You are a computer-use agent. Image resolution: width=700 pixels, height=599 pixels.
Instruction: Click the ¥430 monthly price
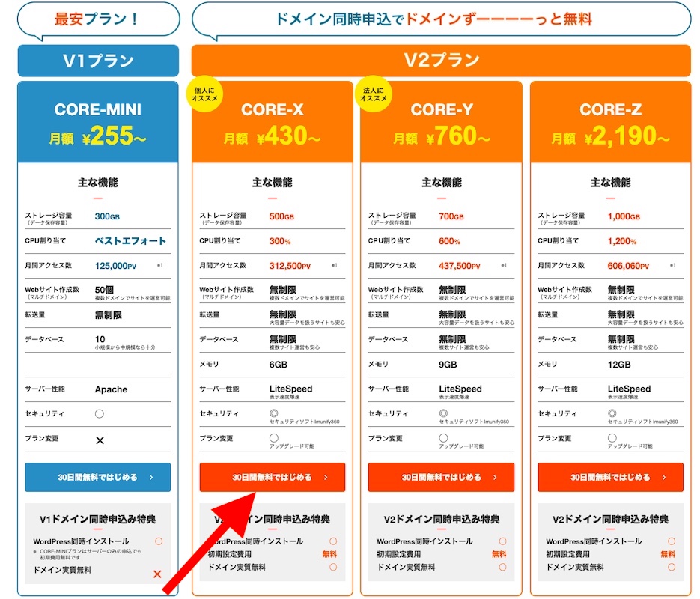click(x=289, y=136)
